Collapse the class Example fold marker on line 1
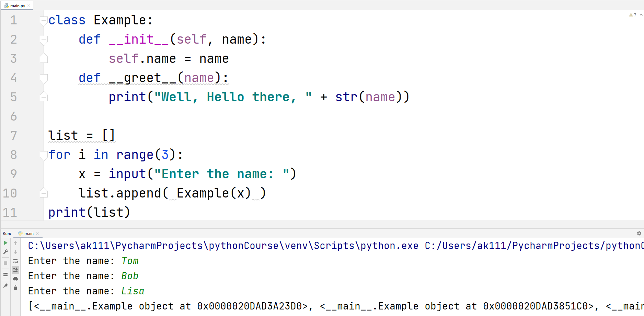This screenshot has width=644, height=316. pyautogui.click(x=43, y=21)
